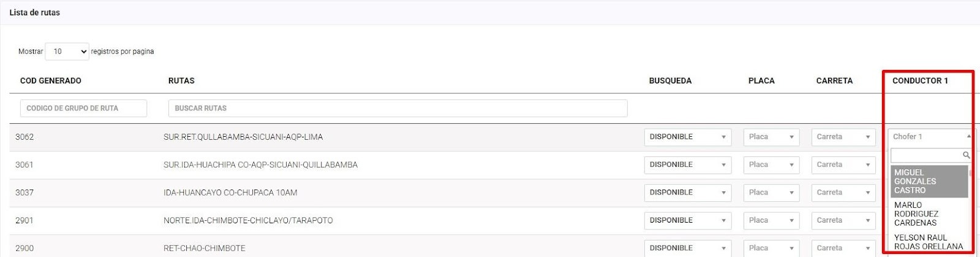Click the driver search text box
Image resolution: width=980 pixels, height=257 pixels.
[x=925, y=155]
